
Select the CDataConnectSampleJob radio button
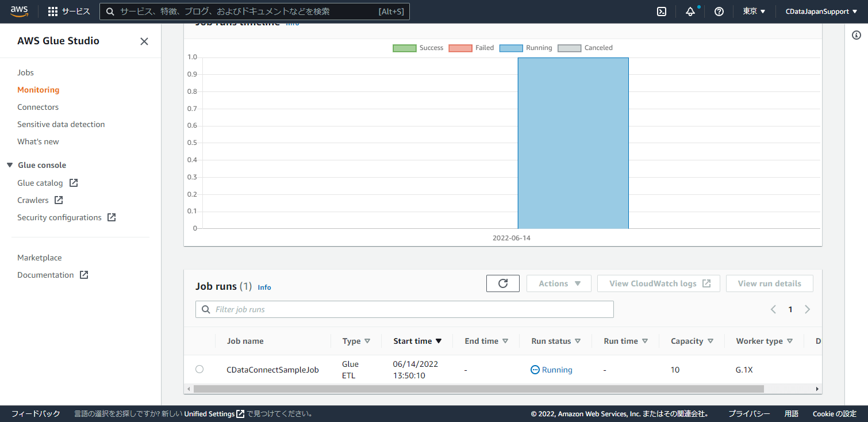click(x=199, y=369)
